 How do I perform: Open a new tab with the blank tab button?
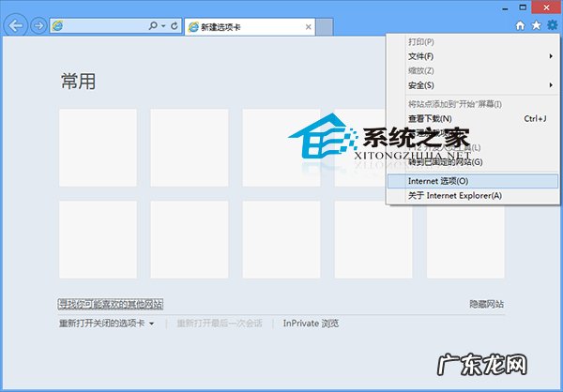pyautogui.click(x=325, y=27)
